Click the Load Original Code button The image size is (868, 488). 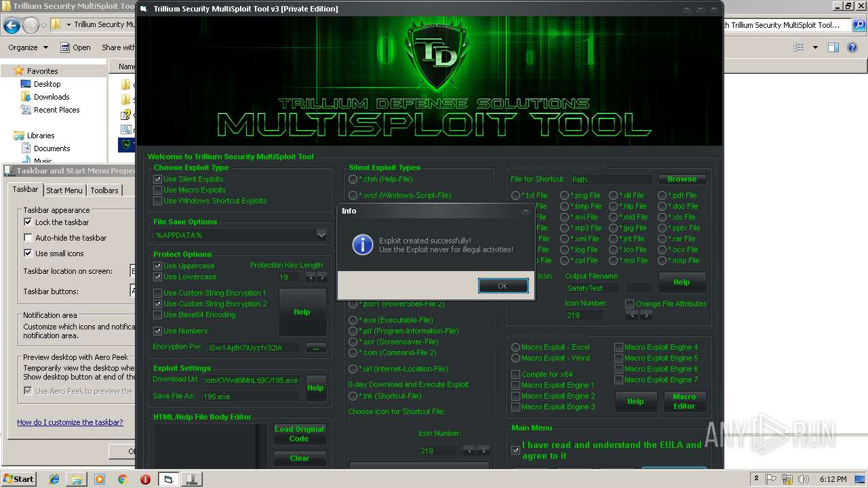[x=299, y=434]
